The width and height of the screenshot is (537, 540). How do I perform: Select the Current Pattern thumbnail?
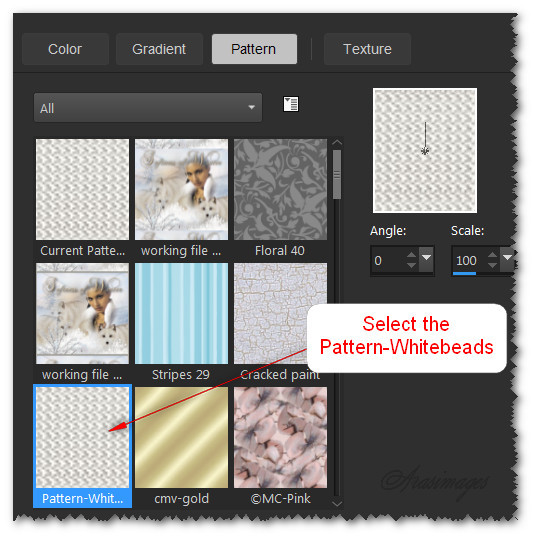point(82,189)
